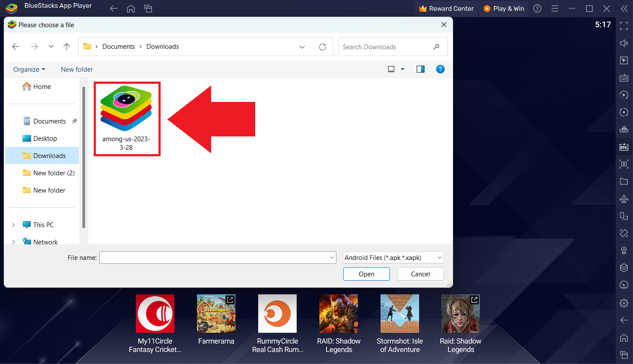This screenshot has width=633, height=364.
Task: Click Downloads in the address breadcrumb
Action: click(162, 47)
